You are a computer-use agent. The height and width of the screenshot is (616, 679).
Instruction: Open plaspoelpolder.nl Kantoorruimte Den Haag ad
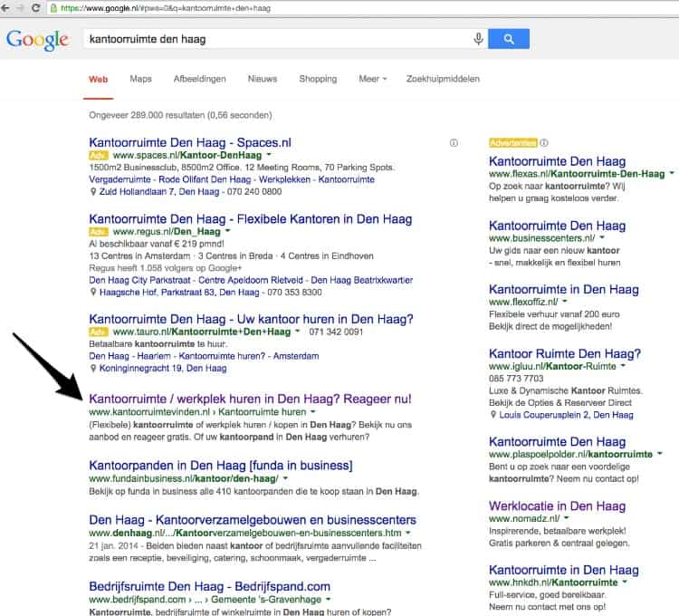pyautogui.click(x=558, y=442)
